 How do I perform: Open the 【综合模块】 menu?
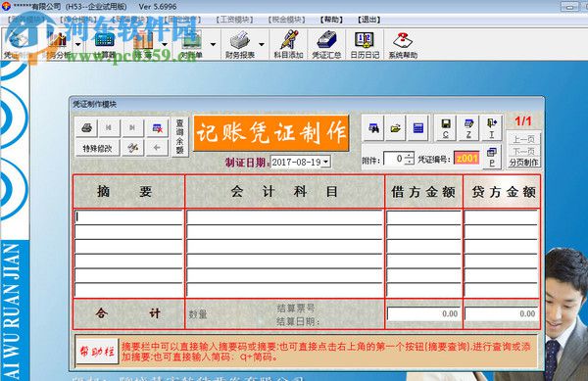coord(78,20)
